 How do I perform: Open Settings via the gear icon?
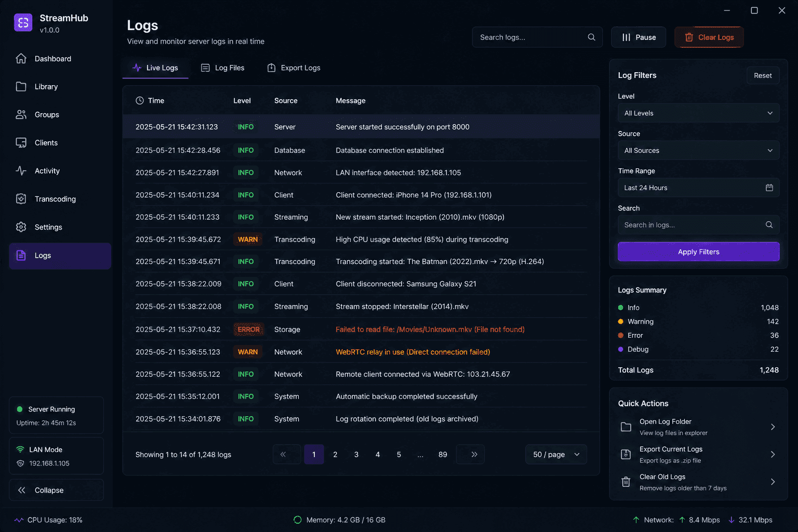(21, 227)
